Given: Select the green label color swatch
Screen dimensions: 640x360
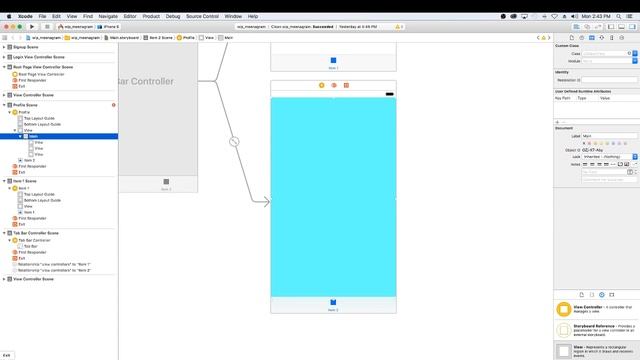Looking at the screenshot, I should pyautogui.click(x=607, y=143).
